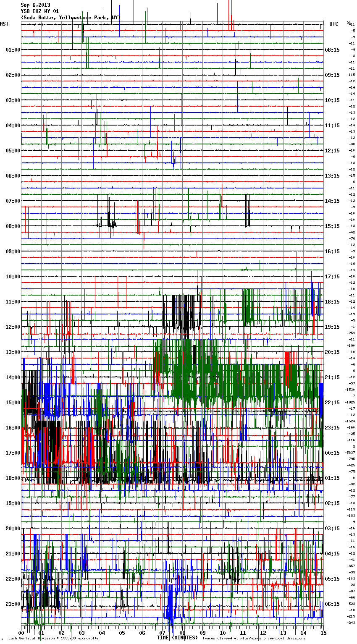Select the 02:00 MST hour label

13,75
